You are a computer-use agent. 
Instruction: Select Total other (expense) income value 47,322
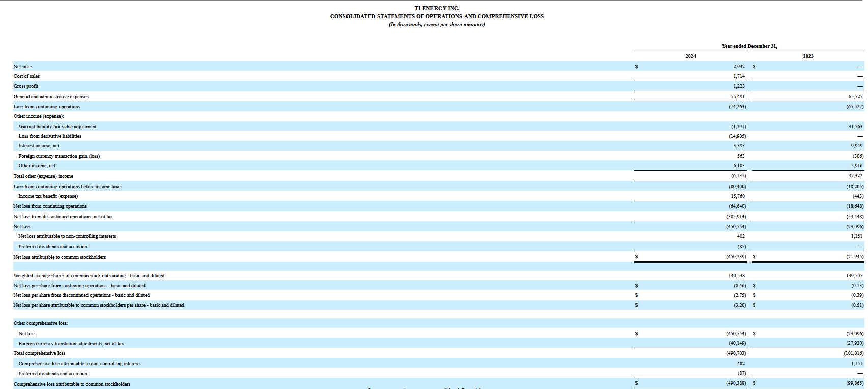[855, 176]
